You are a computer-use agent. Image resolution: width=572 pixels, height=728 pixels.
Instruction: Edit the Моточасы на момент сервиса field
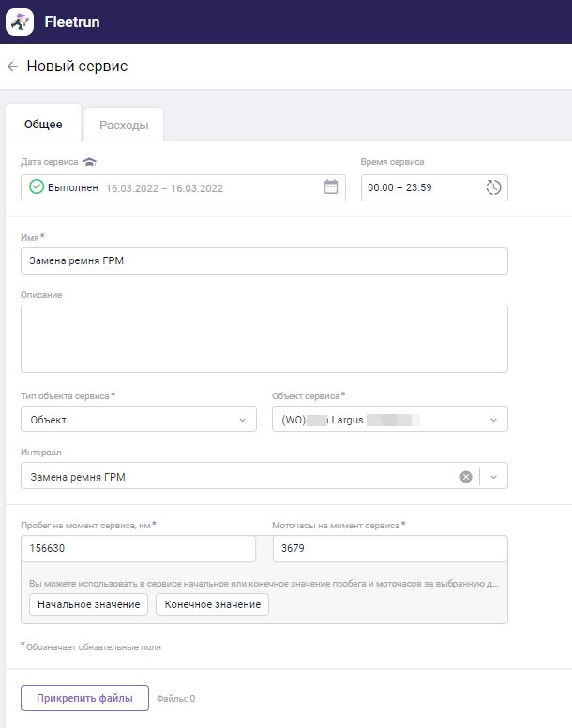click(389, 548)
